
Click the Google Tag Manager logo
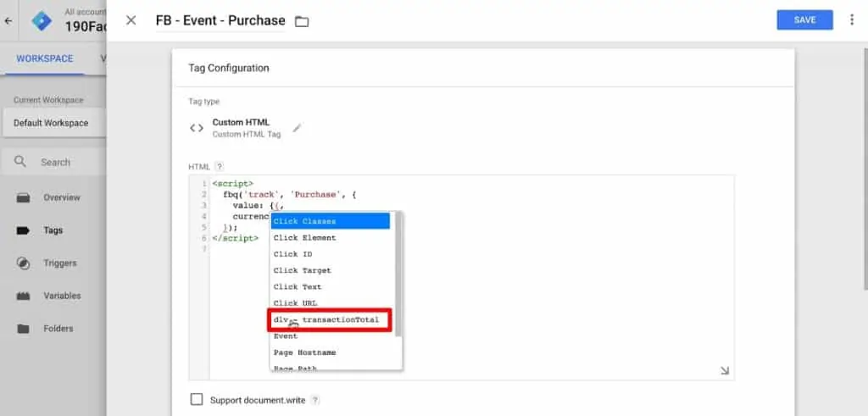click(x=42, y=21)
